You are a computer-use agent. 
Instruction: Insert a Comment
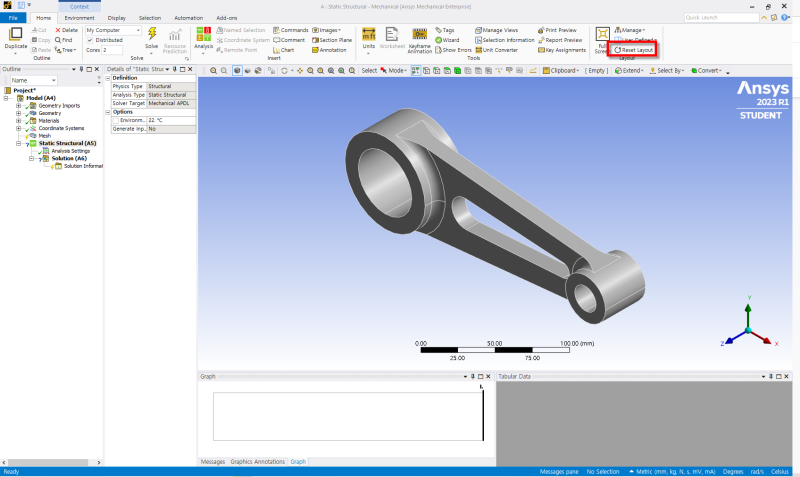pos(289,40)
